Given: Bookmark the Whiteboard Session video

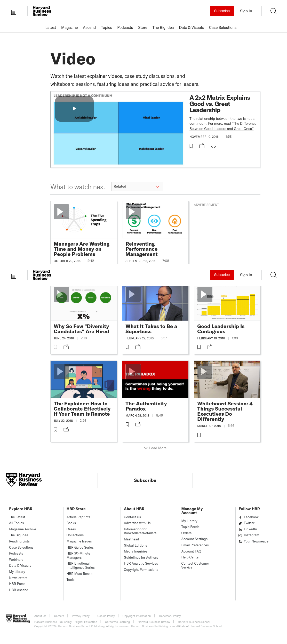Looking at the screenshot, I should coord(199,435).
